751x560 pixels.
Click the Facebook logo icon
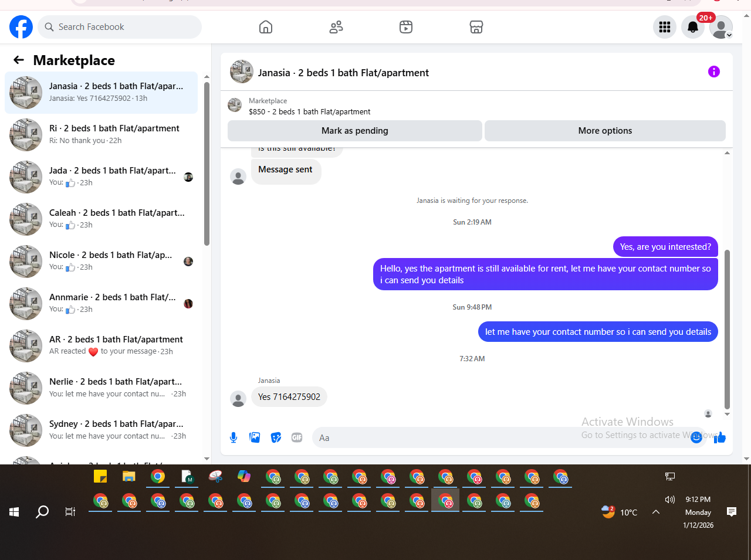click(x=21, y=27)
